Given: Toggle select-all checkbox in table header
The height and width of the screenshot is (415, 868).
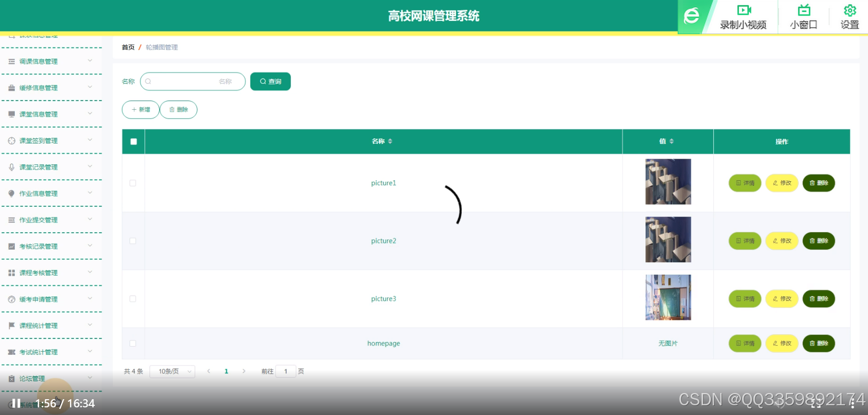Looking at the screenshot, I should tap(134, 141).
